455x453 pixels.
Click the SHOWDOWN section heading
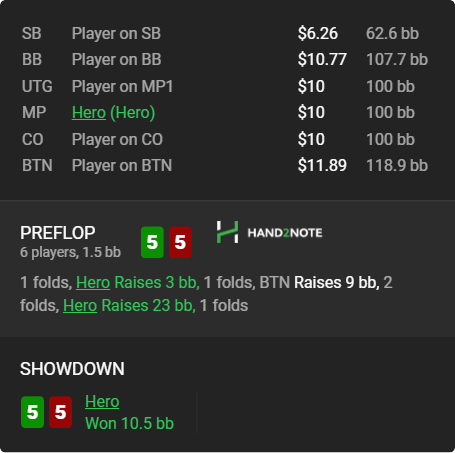pyautogui.click(x=72, y=369)
